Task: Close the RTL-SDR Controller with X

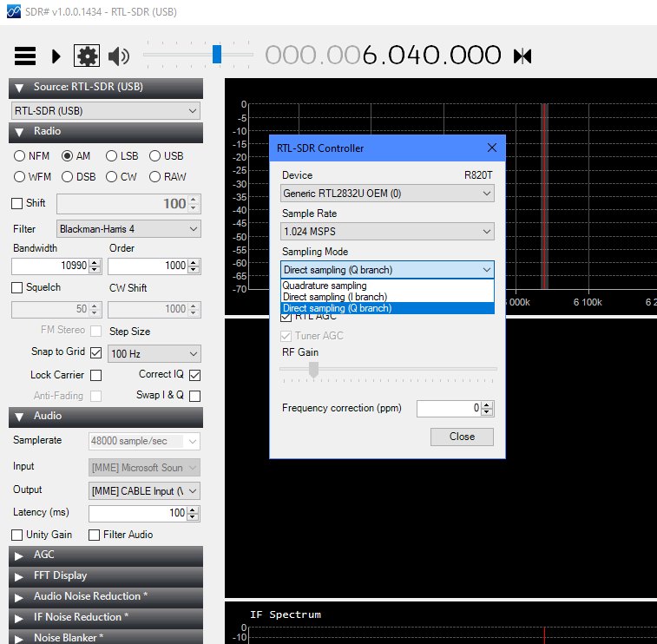Action: point(492,148)
